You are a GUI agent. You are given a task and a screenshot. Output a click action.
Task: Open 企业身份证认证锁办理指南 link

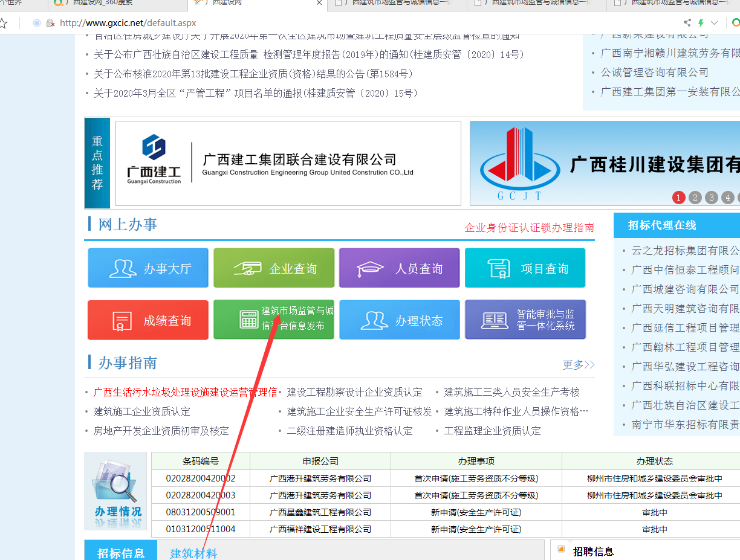click(x=530, y=228)
